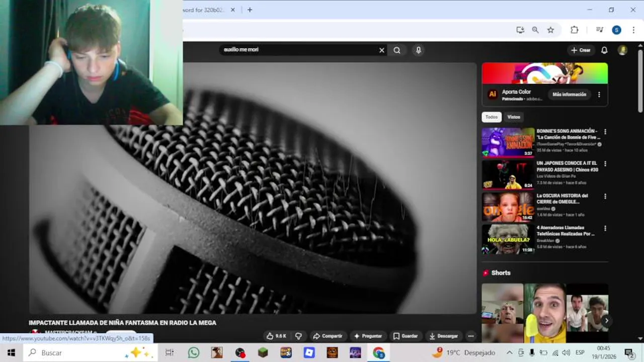Click inside the YouTube search field
This screenshot has width=644, height=362.
[299, 50]
